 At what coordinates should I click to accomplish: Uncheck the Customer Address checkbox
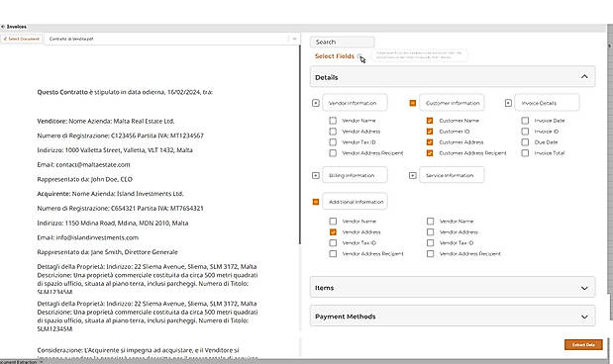tap(430, 142)
